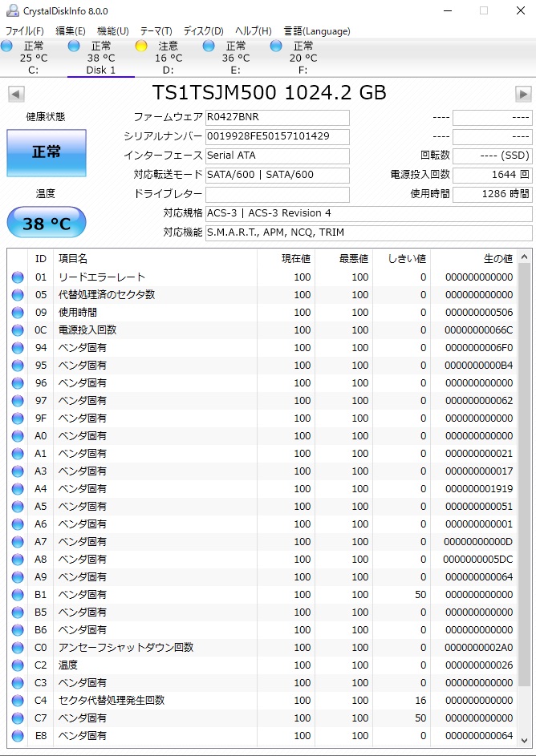Viewport: 536px width, 756px height.
Task: Click the しきい値 column header
Action: [x=401, y=259]
